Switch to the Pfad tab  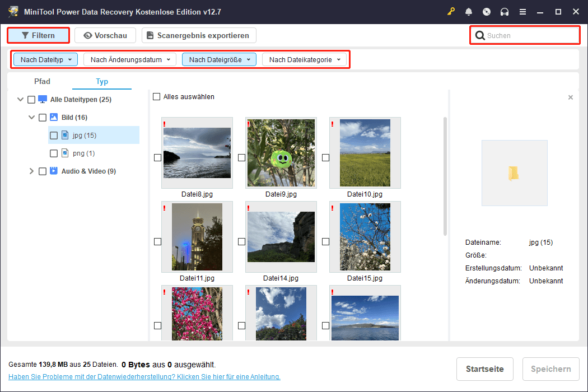(42, 81)
